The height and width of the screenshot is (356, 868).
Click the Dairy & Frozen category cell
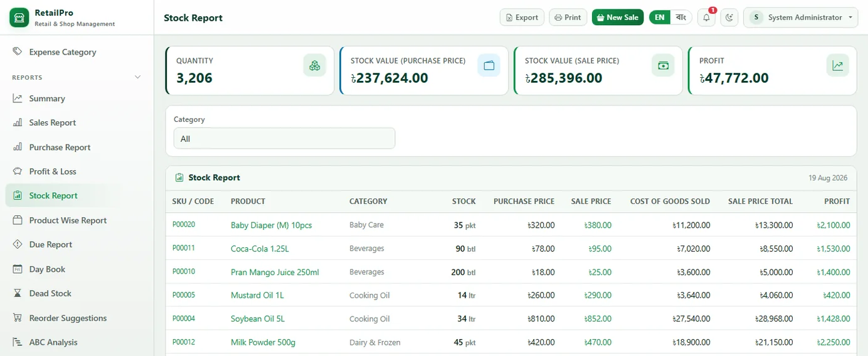coord(374,342)
